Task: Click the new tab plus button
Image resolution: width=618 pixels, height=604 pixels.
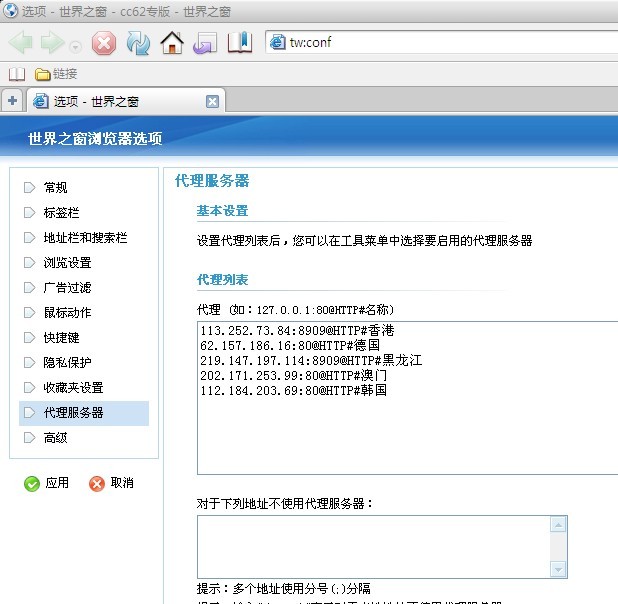Action: pyautogui.click(x=12, y=101)
